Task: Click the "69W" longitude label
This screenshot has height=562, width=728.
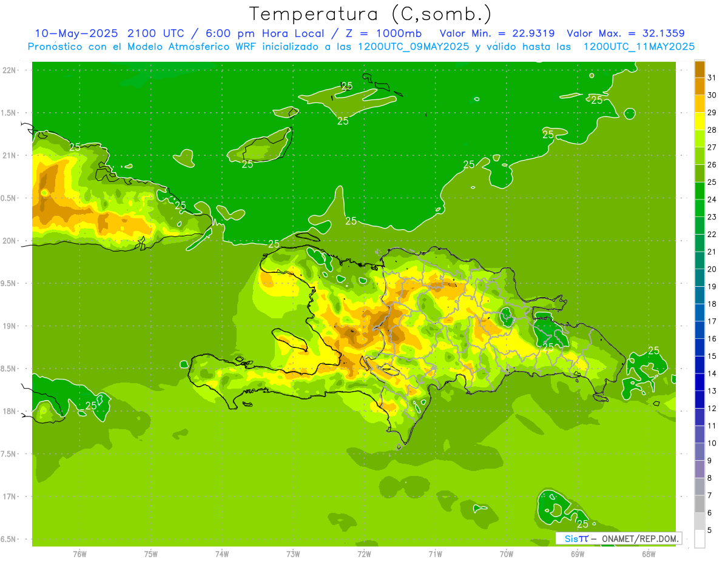Action: pyautogui.click(x=578, y=554)
